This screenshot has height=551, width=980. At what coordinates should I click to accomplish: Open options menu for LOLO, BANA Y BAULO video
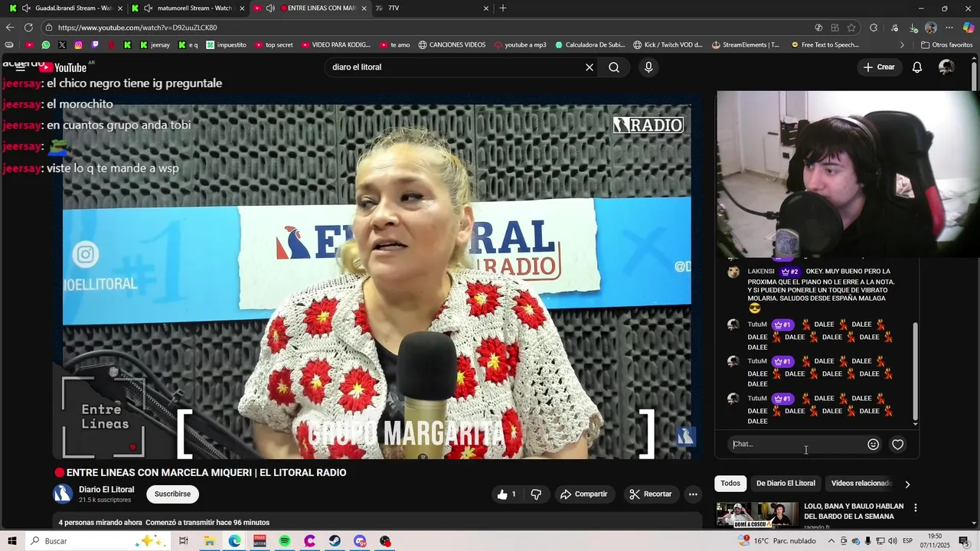pos(915,507)
